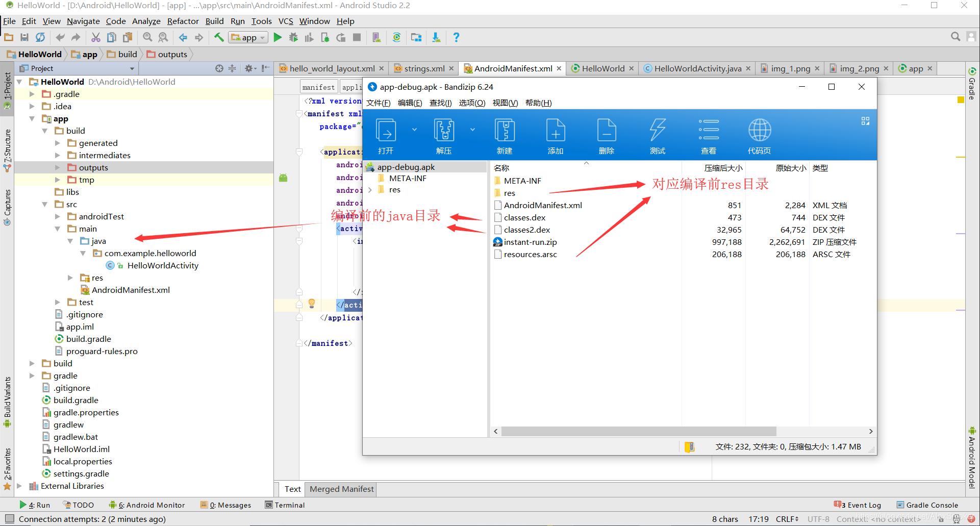Open Bandizip 文件(F) menu
Screen dimensions: 980x526
[378, 103]
